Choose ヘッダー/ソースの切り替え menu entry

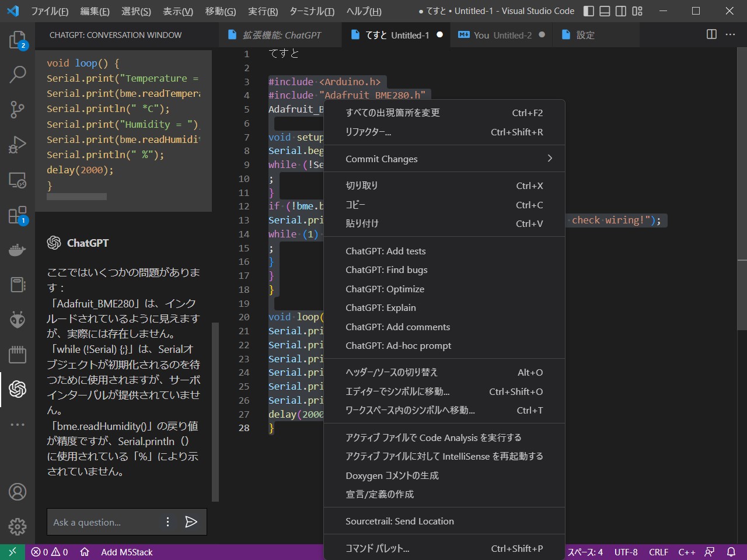[x=445, y=372]
